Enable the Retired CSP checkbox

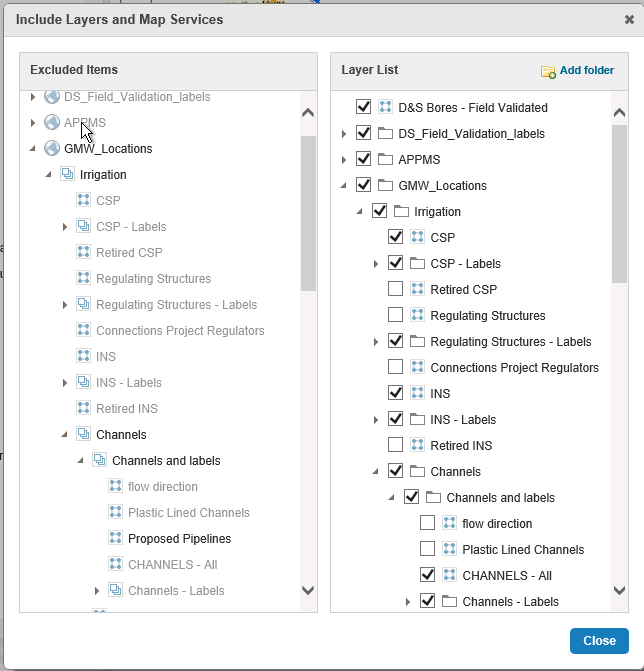click(x=395, y=289)
